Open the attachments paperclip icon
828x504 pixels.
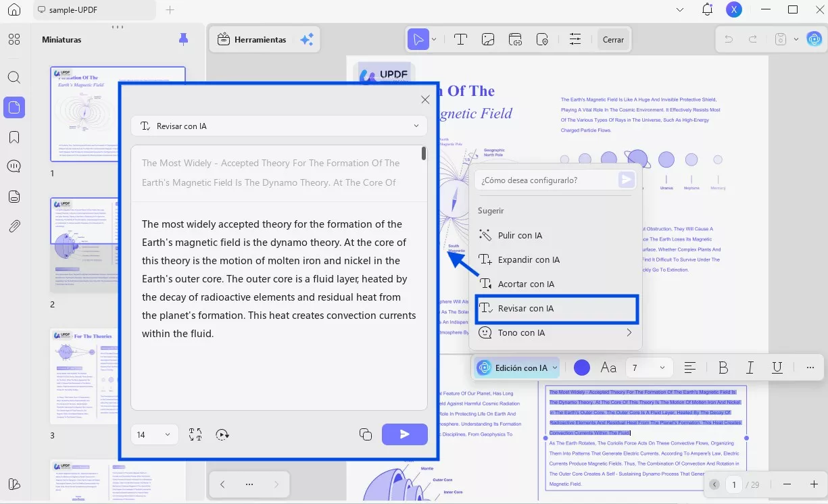[x=14, y=226]
